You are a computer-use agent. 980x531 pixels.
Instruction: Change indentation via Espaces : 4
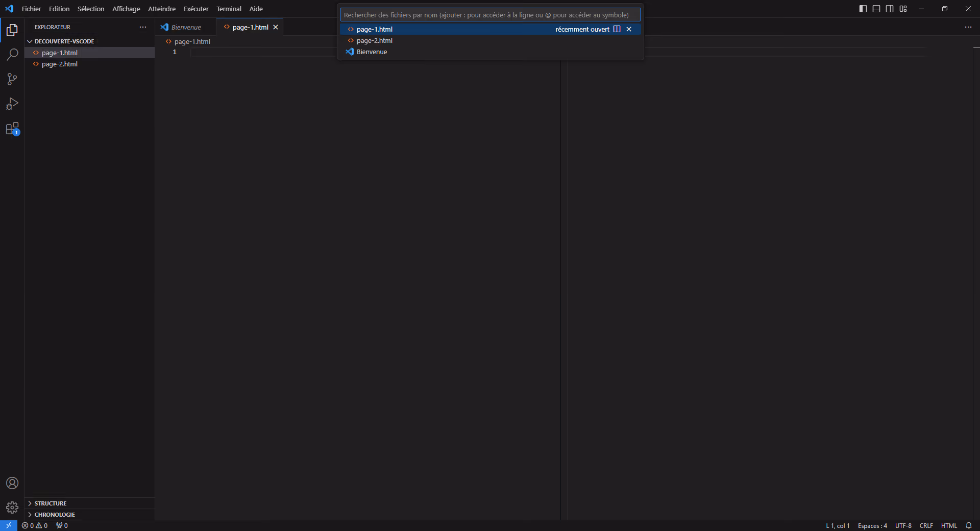click(x=872, y=525)
